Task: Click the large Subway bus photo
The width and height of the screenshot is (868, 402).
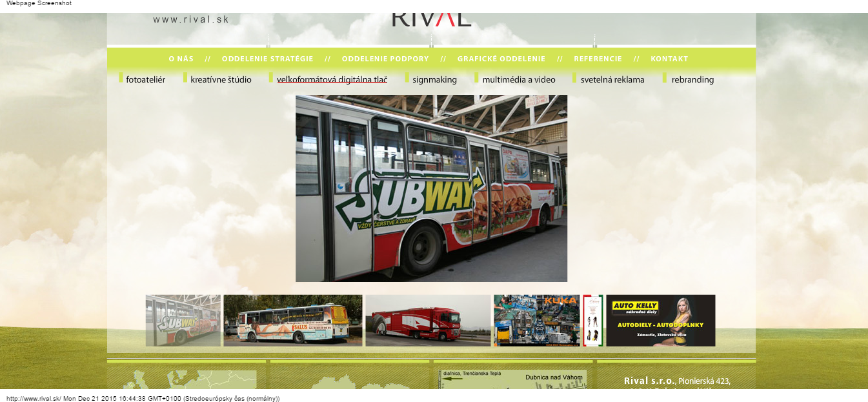Action: [x=431, y=188]
